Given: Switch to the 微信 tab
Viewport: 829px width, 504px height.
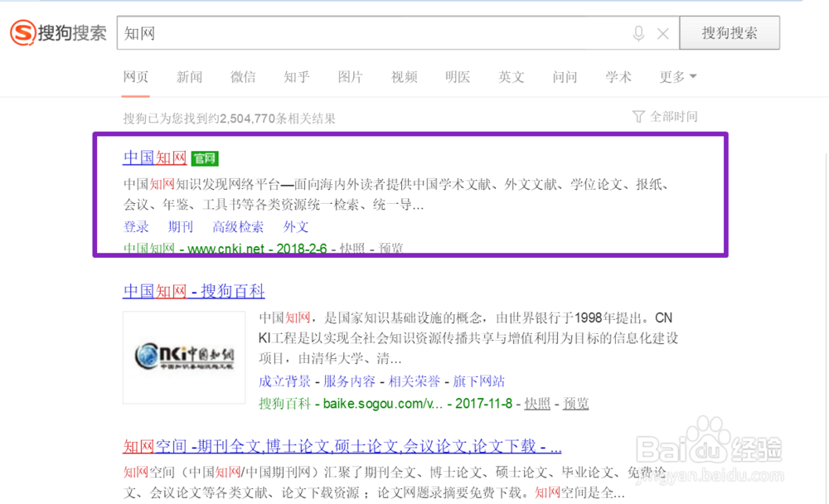Looking at the screenshot, I should (243, 77).
